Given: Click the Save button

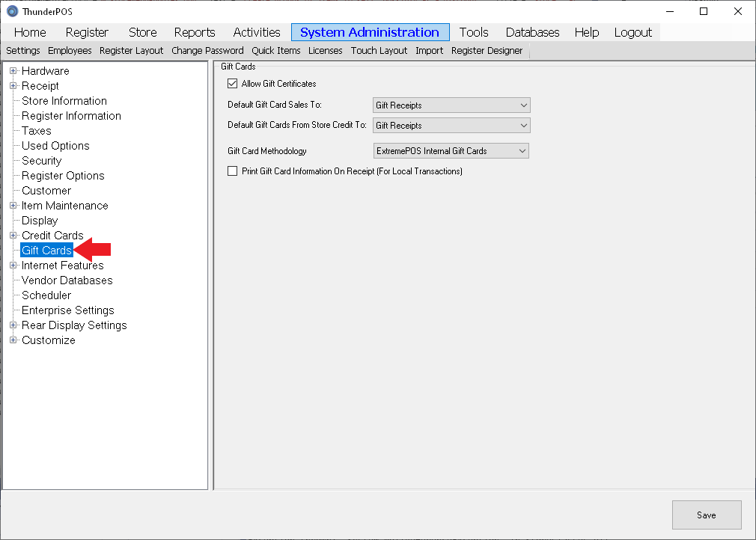Looking at the screenshot, I should pos(706,515).
